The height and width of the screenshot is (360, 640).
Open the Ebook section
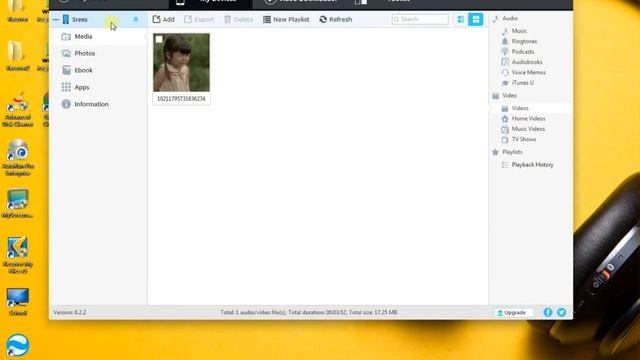[83, 70]
